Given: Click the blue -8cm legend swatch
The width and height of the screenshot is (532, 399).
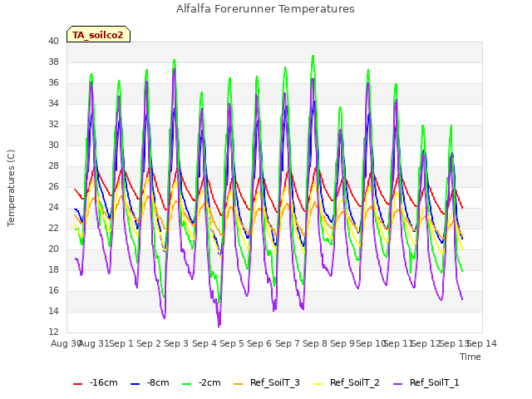Looking at the screenshot, I should pyautogui.click(x=135, y=384).
